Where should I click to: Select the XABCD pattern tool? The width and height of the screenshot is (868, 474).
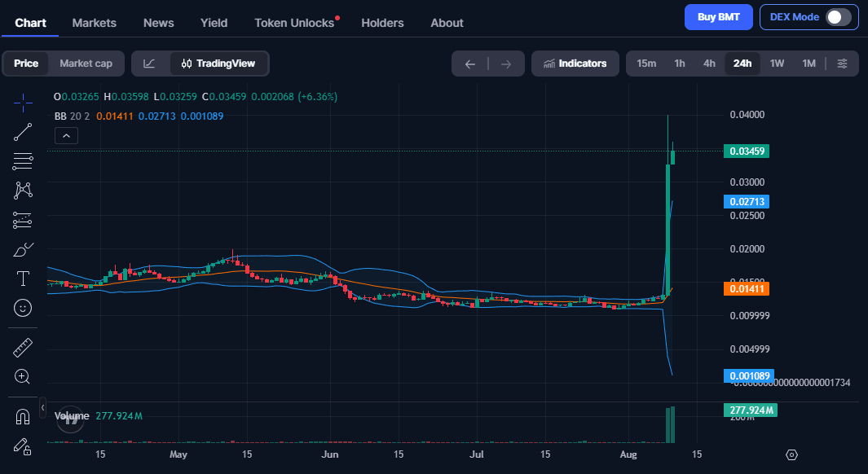point(23,191)
